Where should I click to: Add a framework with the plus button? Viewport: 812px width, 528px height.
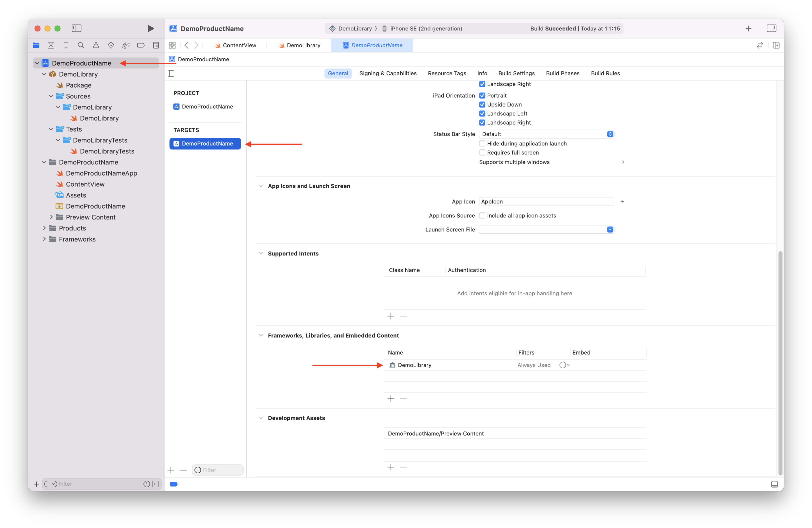pos(391,399)
